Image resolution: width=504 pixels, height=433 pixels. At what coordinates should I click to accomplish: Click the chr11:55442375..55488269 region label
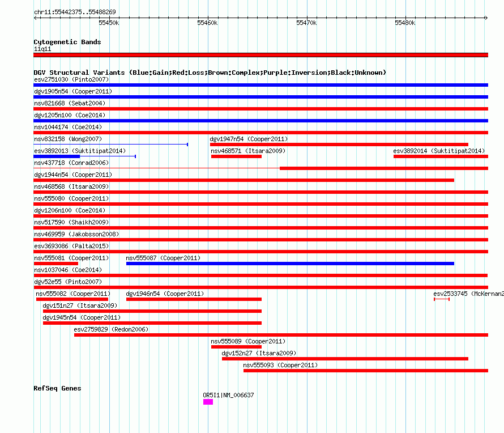click(x=75, y=12)
